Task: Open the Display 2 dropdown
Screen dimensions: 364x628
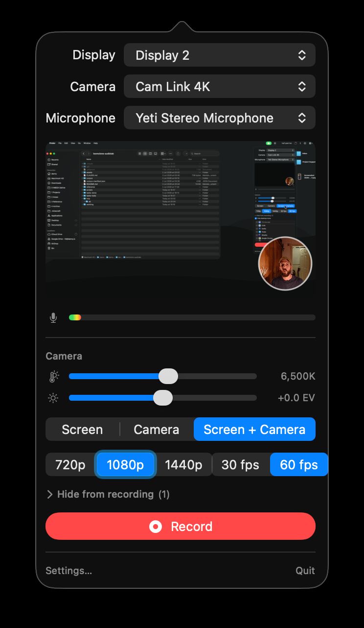Action: pos(219,55)
